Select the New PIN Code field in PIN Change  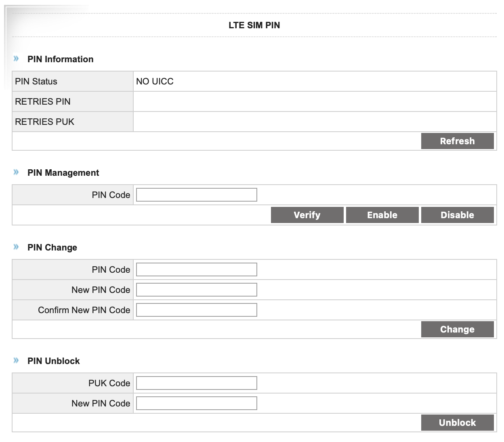point(196,290)
